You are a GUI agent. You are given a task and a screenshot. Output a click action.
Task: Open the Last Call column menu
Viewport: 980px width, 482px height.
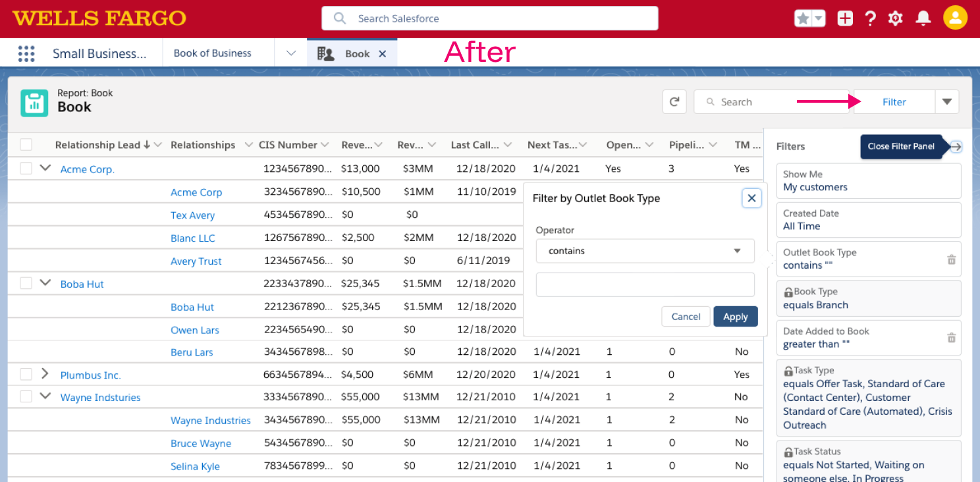click(508, 145)
